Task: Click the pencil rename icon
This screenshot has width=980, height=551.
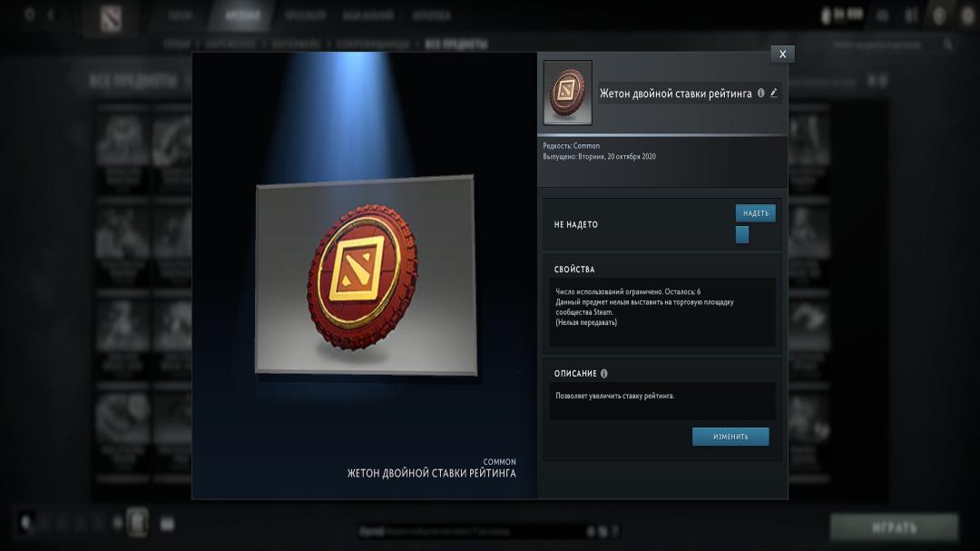Action: click(x=774, y=93)
